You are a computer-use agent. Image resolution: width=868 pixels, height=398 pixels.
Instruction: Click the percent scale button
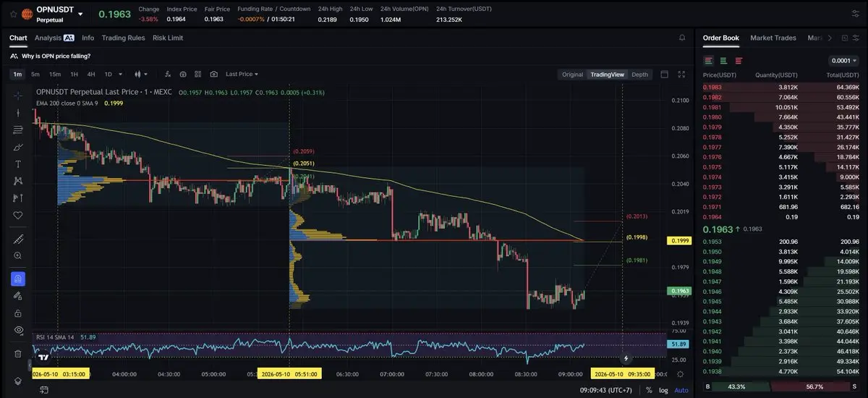click(x=649, y=390)
